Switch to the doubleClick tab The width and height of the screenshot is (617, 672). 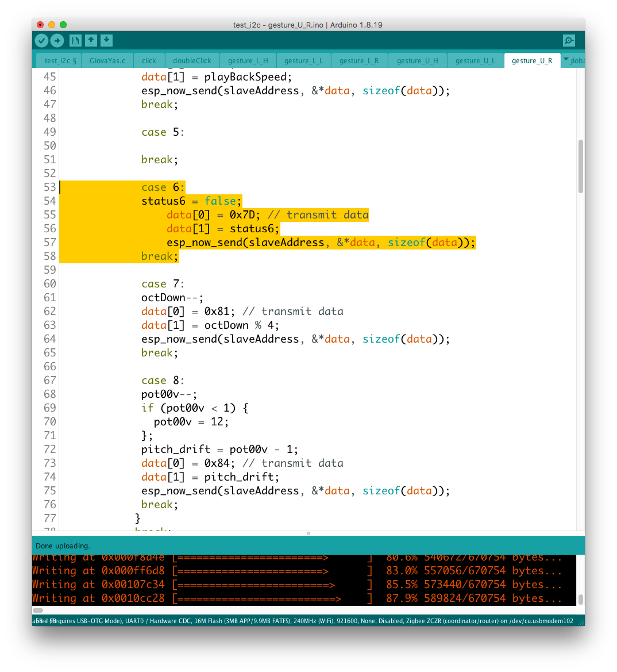[x=192, y=60]
